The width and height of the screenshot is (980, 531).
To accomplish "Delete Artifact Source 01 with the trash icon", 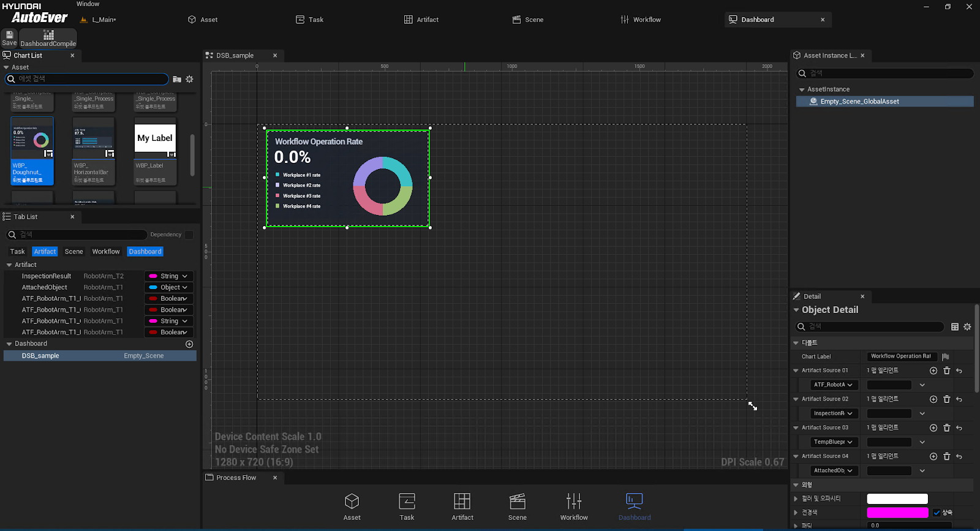I will click(x=946, y=371).
